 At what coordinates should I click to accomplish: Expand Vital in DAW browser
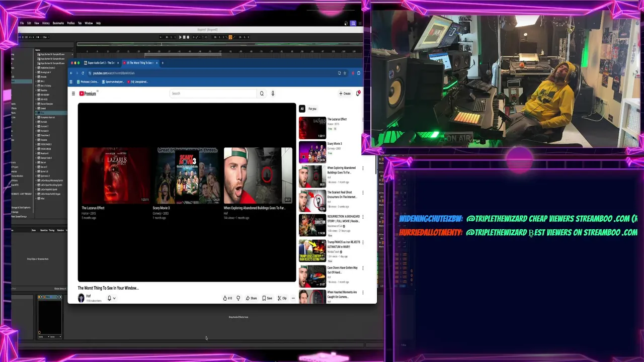pos(36,199)
